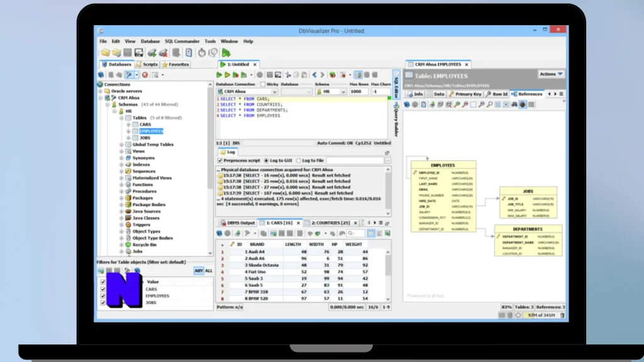This screenshot has width=644, height=362.
Task: Uncheck the JOBS filter row checkbox
Action: click(103, 302)
